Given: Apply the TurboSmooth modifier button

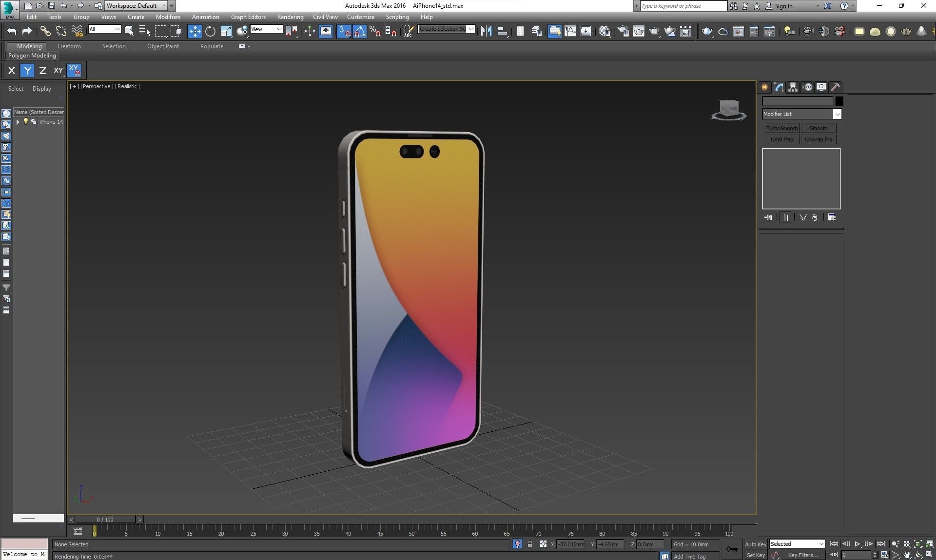Looking at the screenshot, I should (782, 128).
